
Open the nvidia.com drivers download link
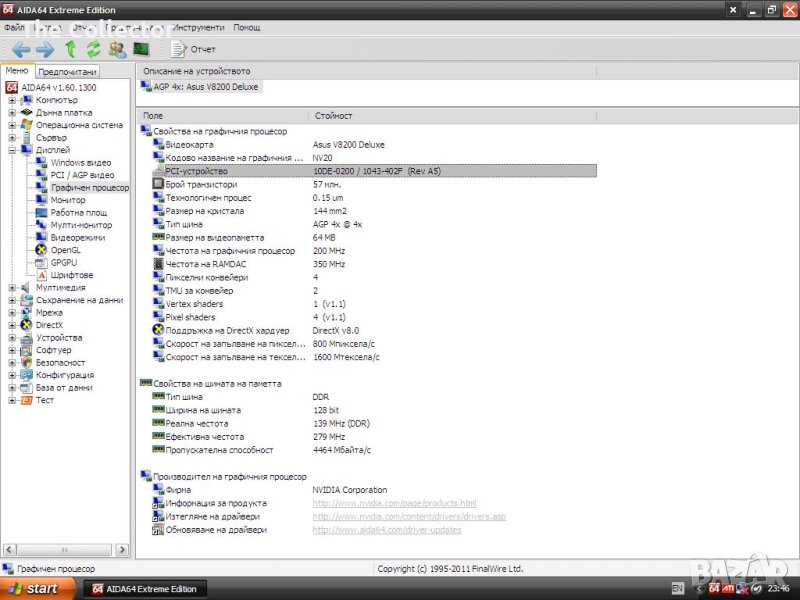[409, 517]
